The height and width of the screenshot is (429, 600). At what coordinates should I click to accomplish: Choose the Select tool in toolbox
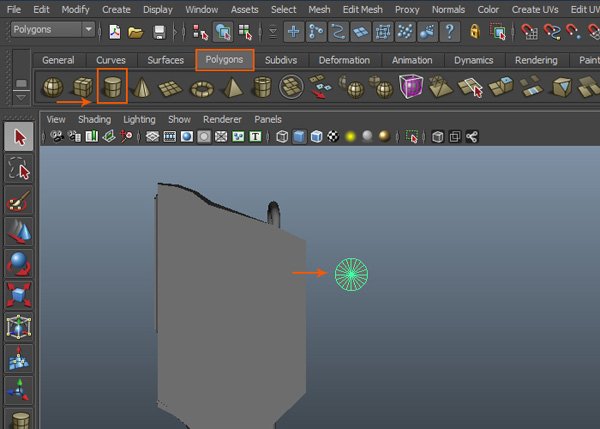click(x=19, y=137)
